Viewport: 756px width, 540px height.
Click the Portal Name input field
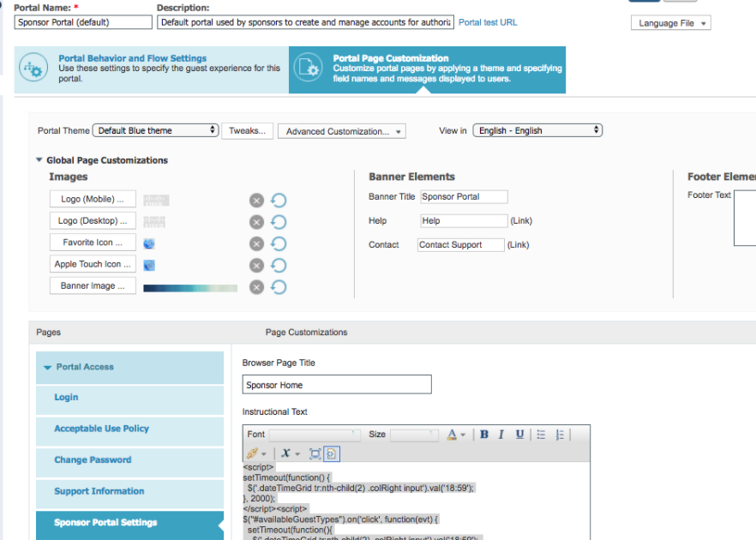tap(83, 22)
